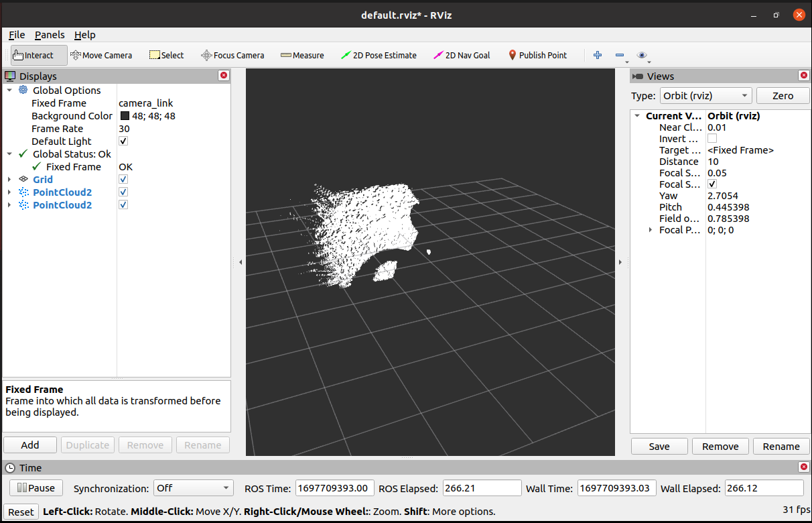Click the Background Color swatch

(125, 115)
